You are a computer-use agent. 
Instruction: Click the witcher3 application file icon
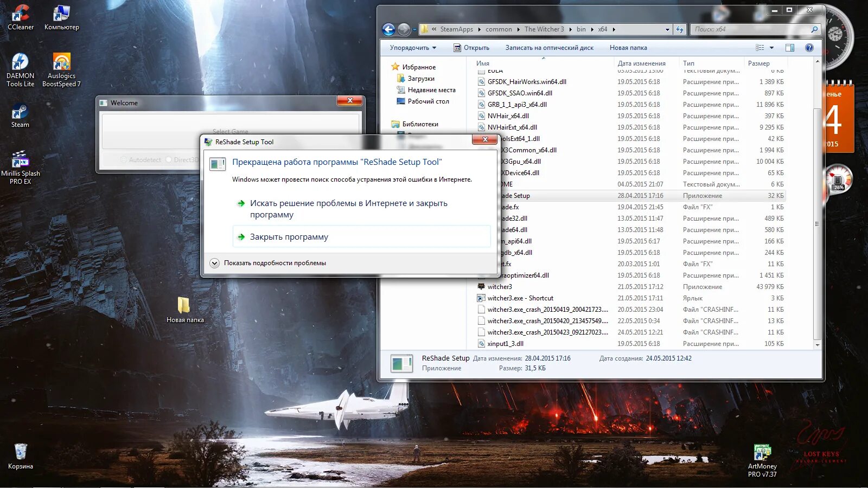point(481,287)
